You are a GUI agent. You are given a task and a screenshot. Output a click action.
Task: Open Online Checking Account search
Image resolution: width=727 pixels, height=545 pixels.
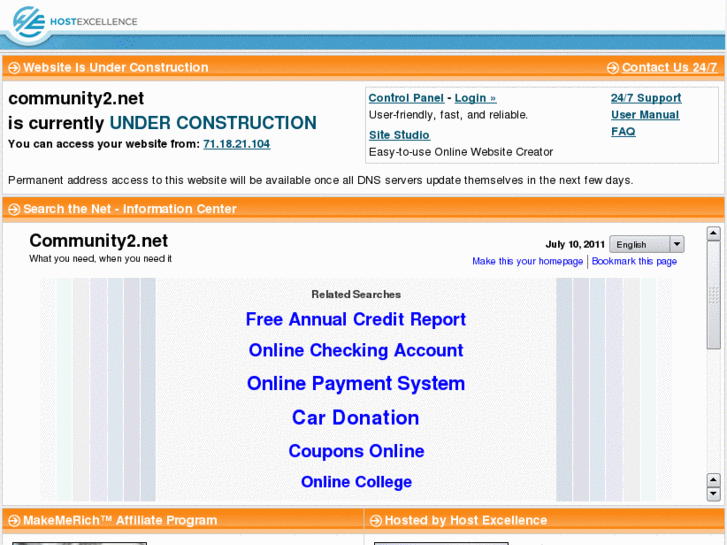point(356,350)
